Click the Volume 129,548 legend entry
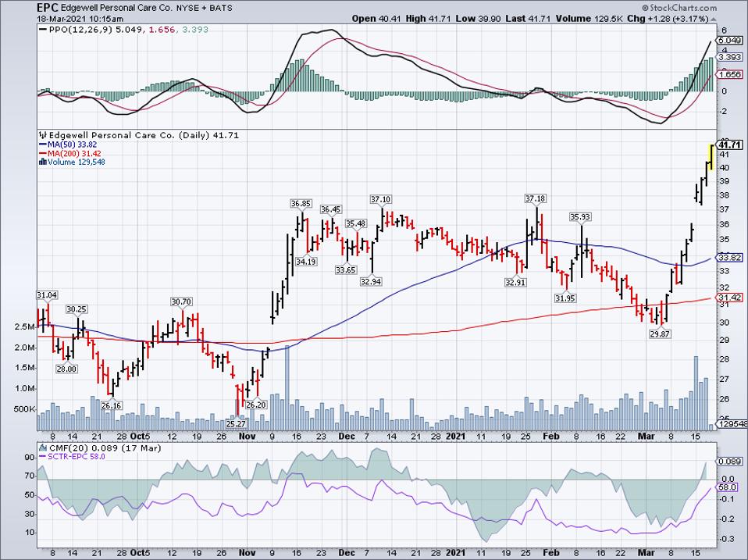 pos(76,162)
